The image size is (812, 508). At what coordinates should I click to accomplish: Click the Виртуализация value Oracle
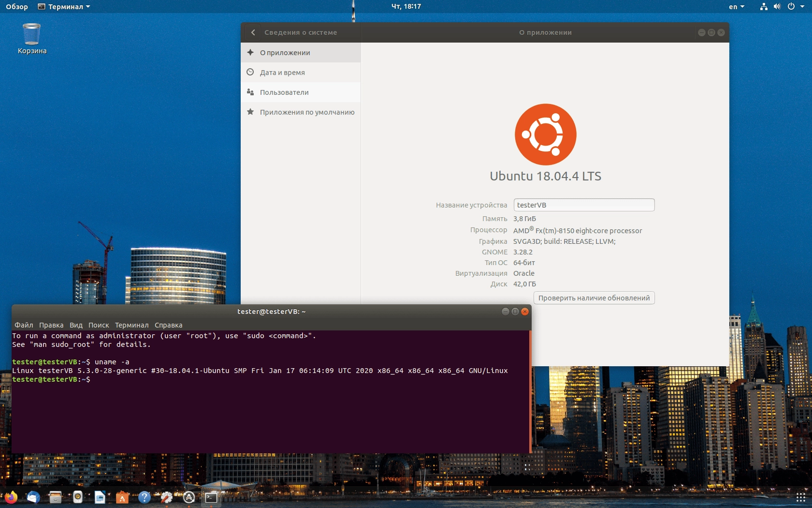pyautogui.click(x=524, y=273)
